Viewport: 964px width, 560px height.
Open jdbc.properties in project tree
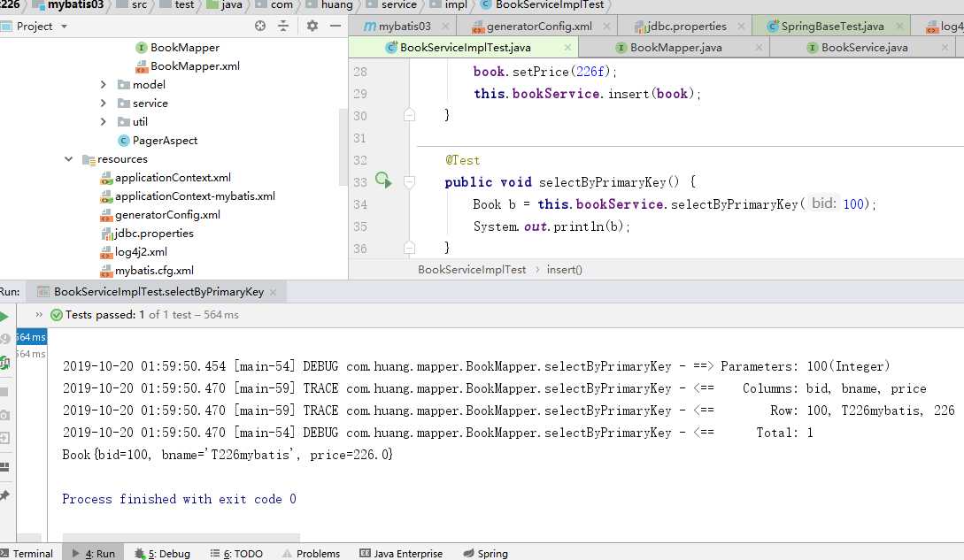coord(147,233)
